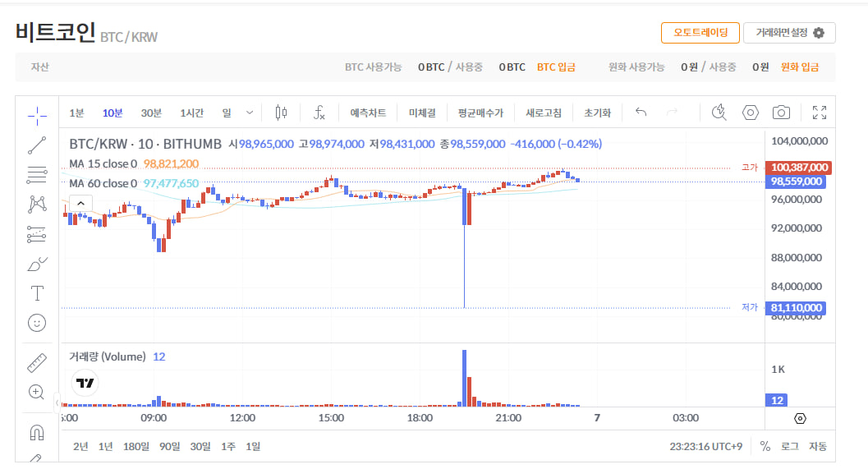The height and width of the screenshot is (469, 868).
Task: Open chart settings hexagon icon
Action: (x=750, y=113)
